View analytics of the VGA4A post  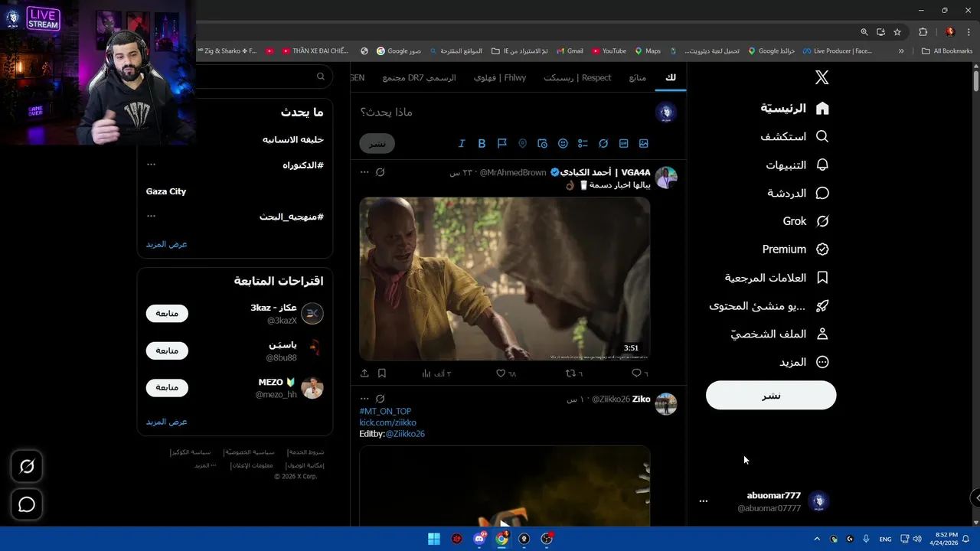(x=436, y=373)
